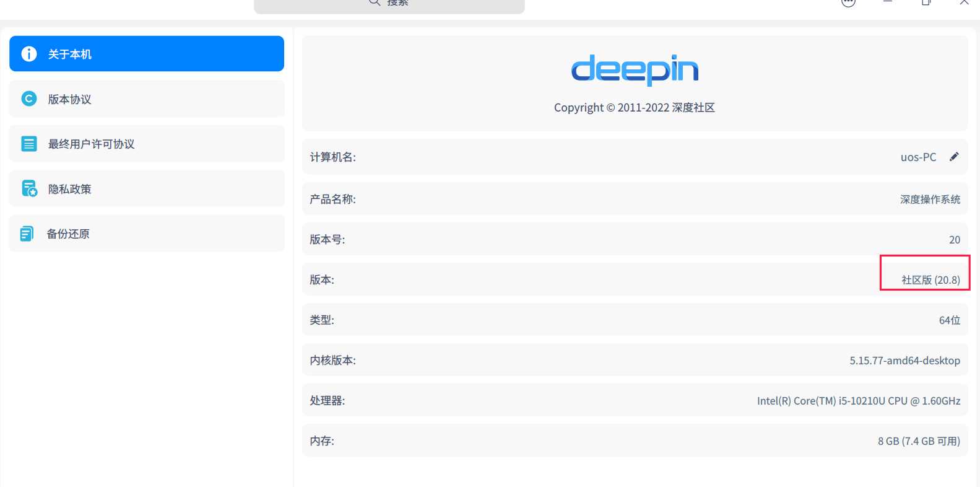980x487 pixels.
Task: Click the Copyright © 2011-2022 深度社区 text
Action: coord(635,108)
